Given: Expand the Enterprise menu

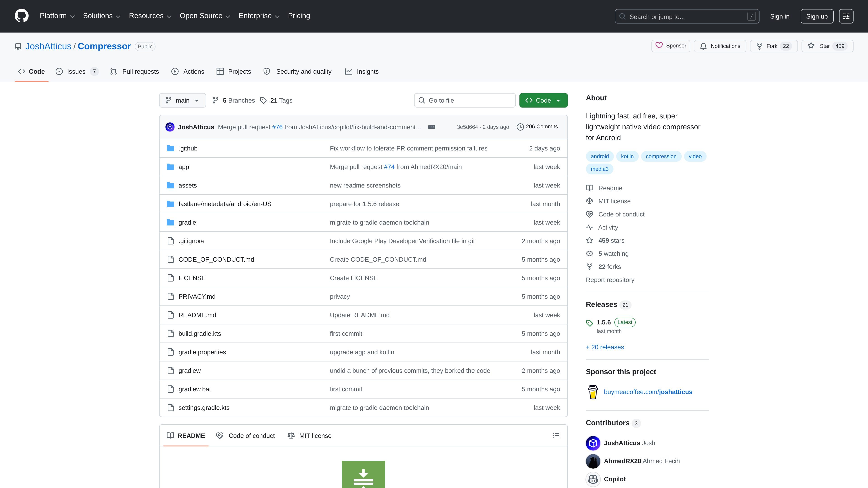Looking at the screenshot, I should [259, 16].
